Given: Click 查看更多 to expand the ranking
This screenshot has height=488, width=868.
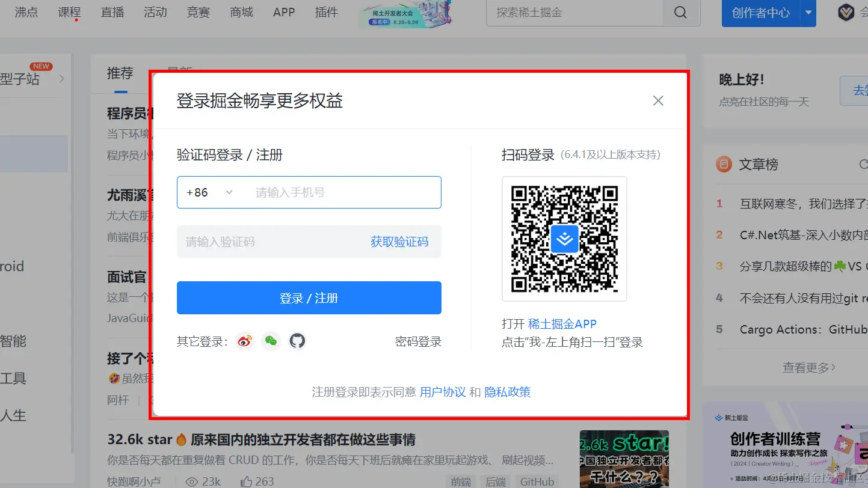Looking at the screenshot, I should (809, 367).
